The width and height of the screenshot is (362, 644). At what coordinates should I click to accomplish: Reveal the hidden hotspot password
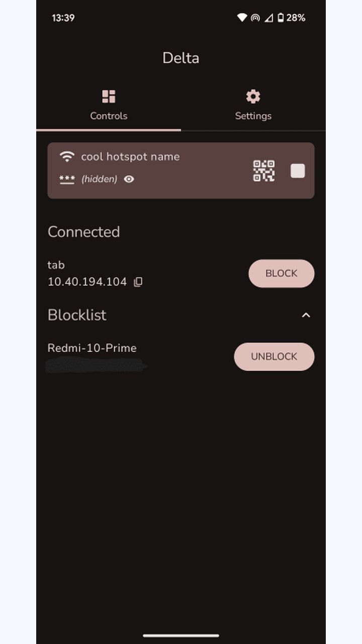pos(129,179)
